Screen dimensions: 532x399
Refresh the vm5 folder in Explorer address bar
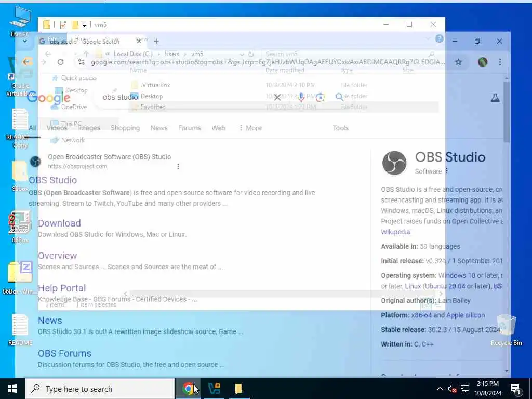pos(251,54)
